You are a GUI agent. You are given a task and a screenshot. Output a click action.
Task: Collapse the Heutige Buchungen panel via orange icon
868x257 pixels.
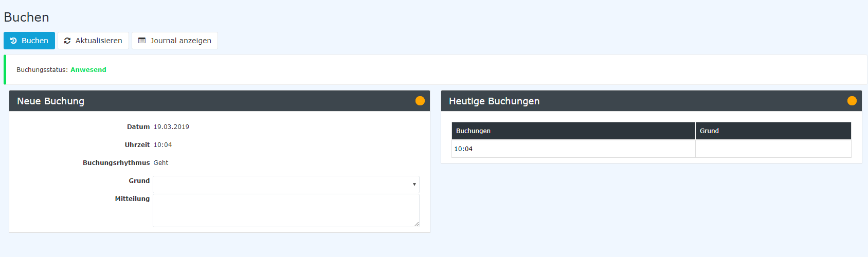point(852,101)
